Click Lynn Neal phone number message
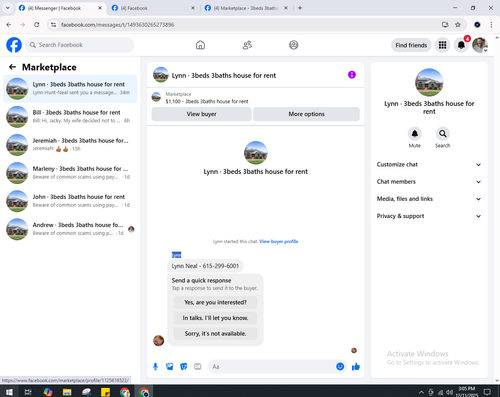Image resolution: width=500 pixels, height=397 pixels. pyautogui.click(x=205, y=266)
